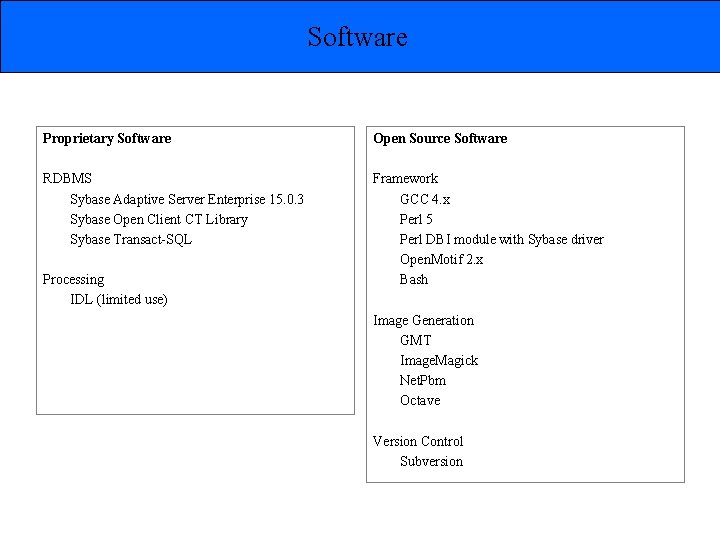Click the Sybase Transact-SQL line
The width and height of the screenshot is (720, 540).
(131, 239)
